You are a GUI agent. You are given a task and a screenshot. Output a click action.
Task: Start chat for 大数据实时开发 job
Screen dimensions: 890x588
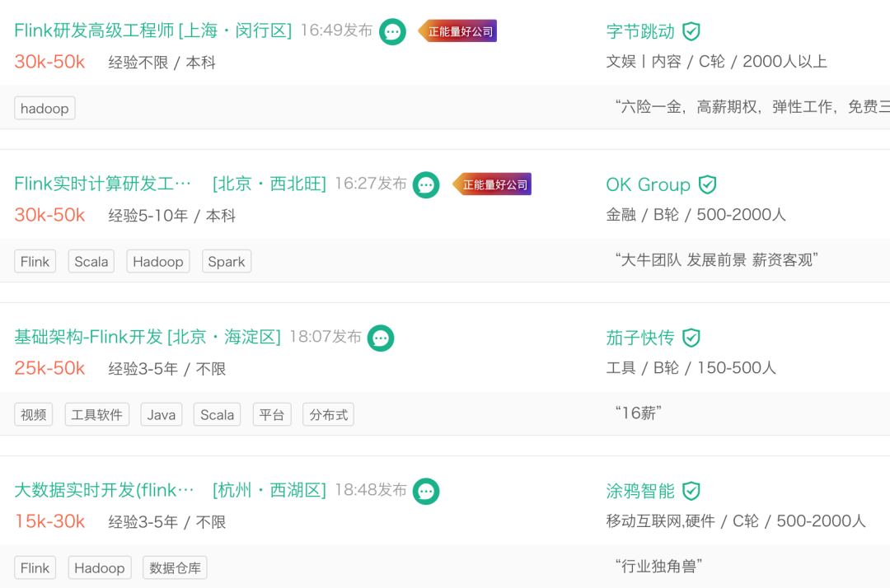pyautogui.click(x=426, y=492)
